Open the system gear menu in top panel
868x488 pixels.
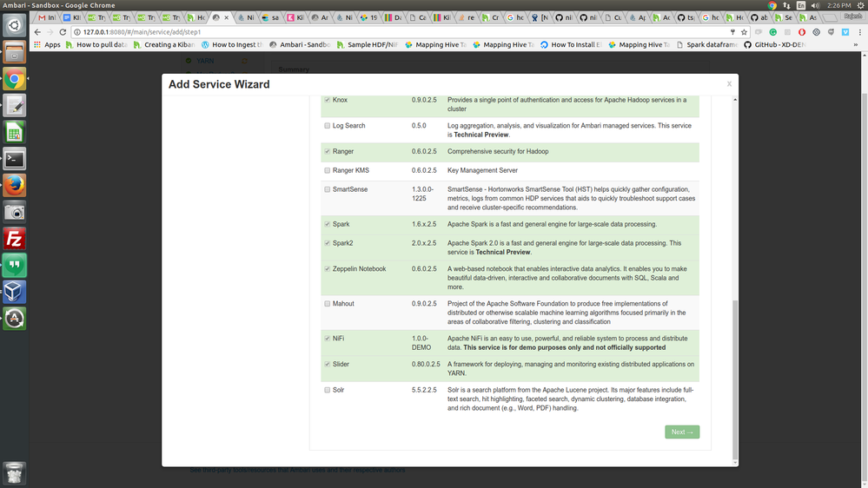coord(861,5)
